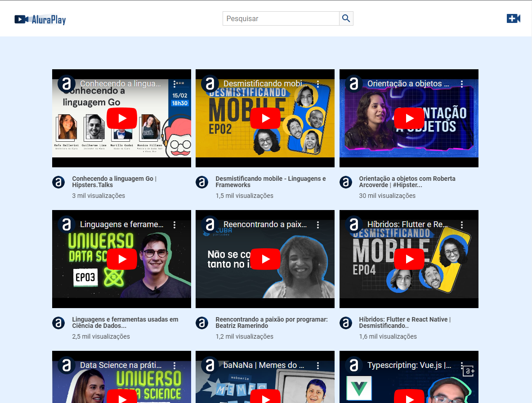Viewport: 532px width, 403px height.
Task: Click Alura avatar beside Linguagens e ferramentas description
Action: click(x=58, y=323)
